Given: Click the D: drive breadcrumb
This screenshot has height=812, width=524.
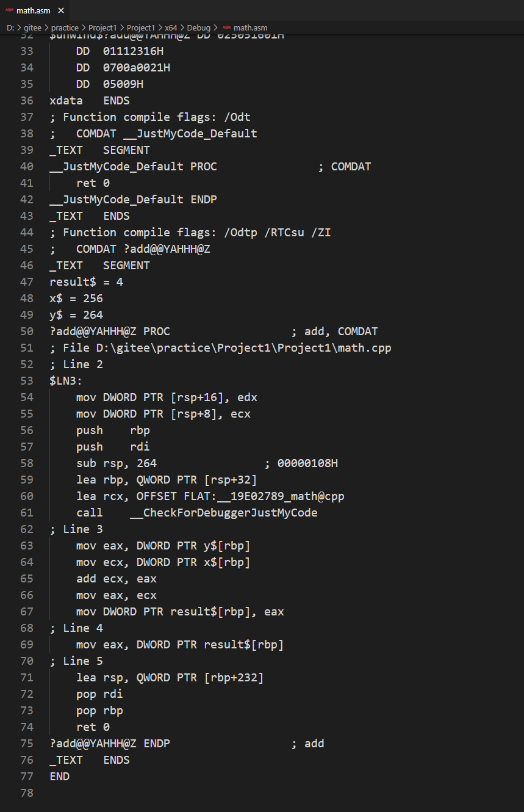Looking at the screenshot, I should click(x=10, y=27).
